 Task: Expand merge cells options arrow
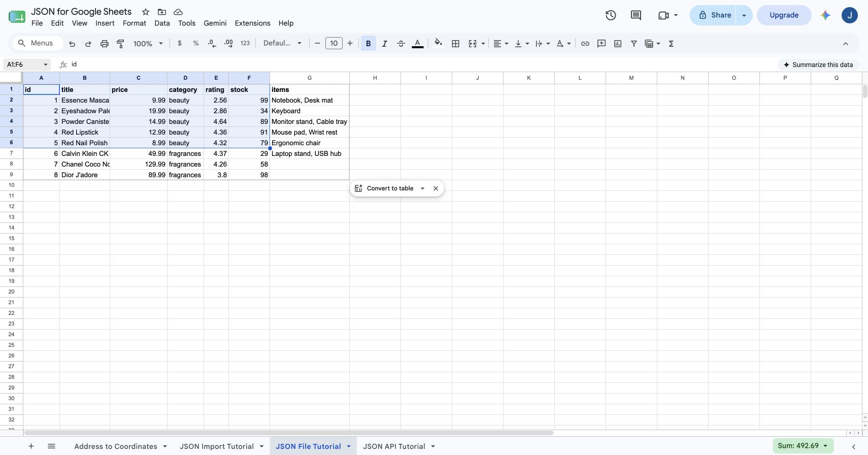pos(483,44)
